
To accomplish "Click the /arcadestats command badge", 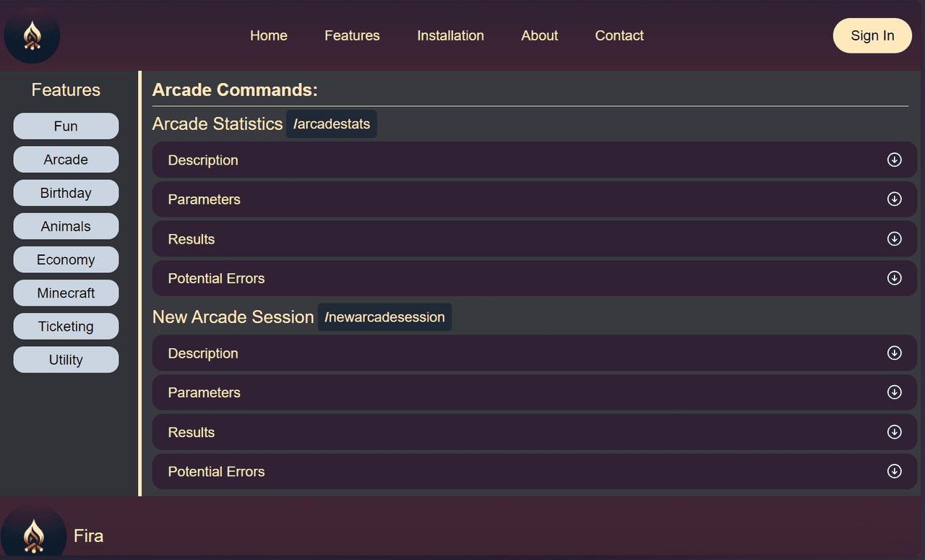I will pyautogui.click(x=332, y=124).
